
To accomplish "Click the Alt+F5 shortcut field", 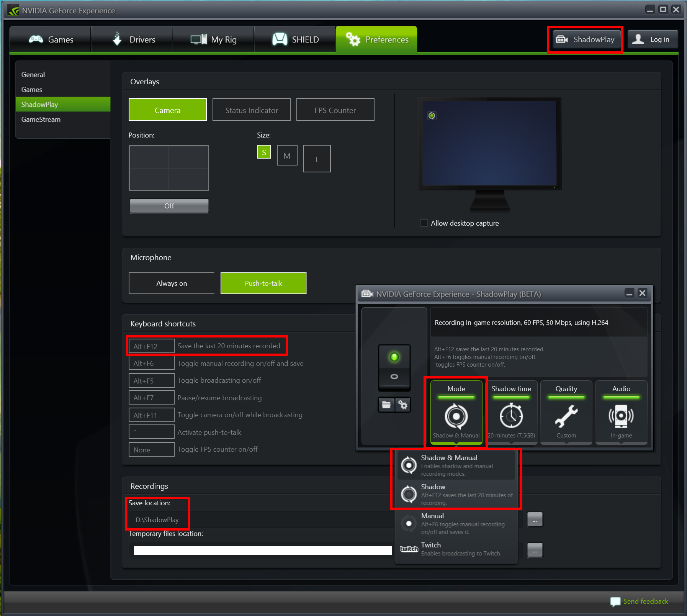I will 151,380.
